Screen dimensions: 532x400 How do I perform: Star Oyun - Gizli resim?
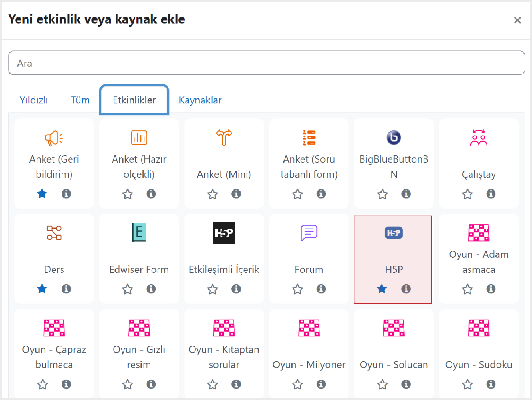click(x=127, y=384)
